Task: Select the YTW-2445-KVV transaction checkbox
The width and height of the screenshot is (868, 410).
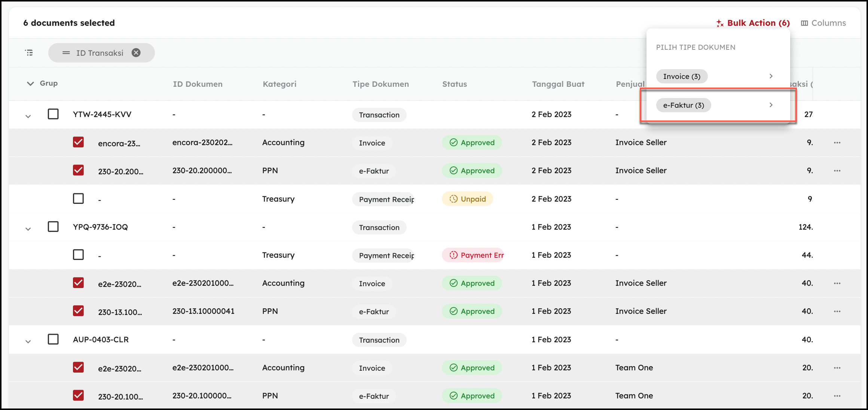Action: point(53,114)
